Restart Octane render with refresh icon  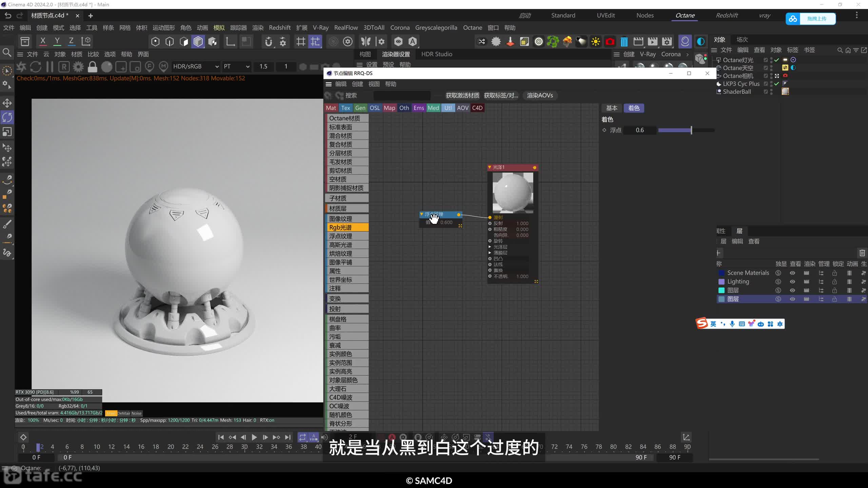click(x=36, y=67)
